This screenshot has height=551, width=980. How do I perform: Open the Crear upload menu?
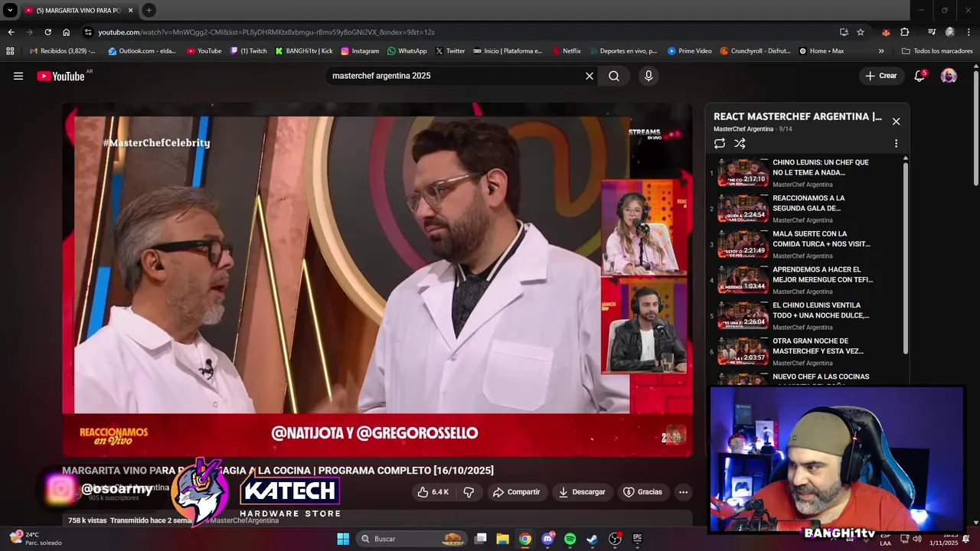click(x=880, y=76)
